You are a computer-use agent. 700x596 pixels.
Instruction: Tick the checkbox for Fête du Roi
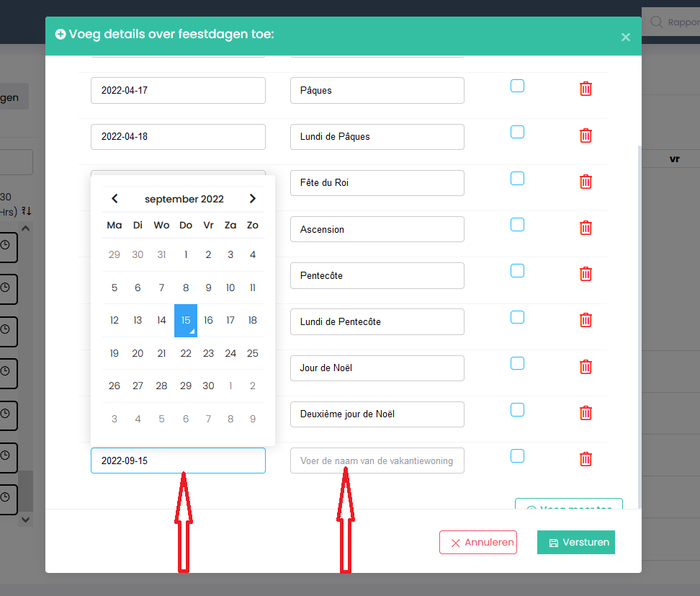pos(517,178)
